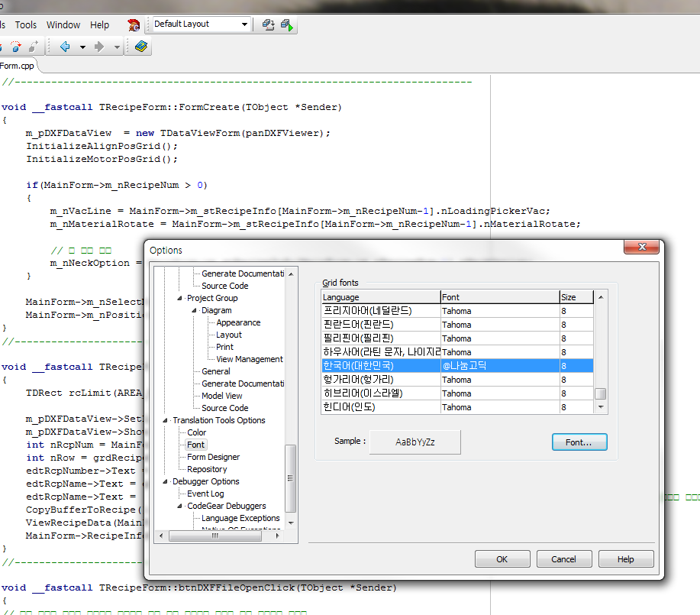Collapse the Project Group tree node

point(180,298)
